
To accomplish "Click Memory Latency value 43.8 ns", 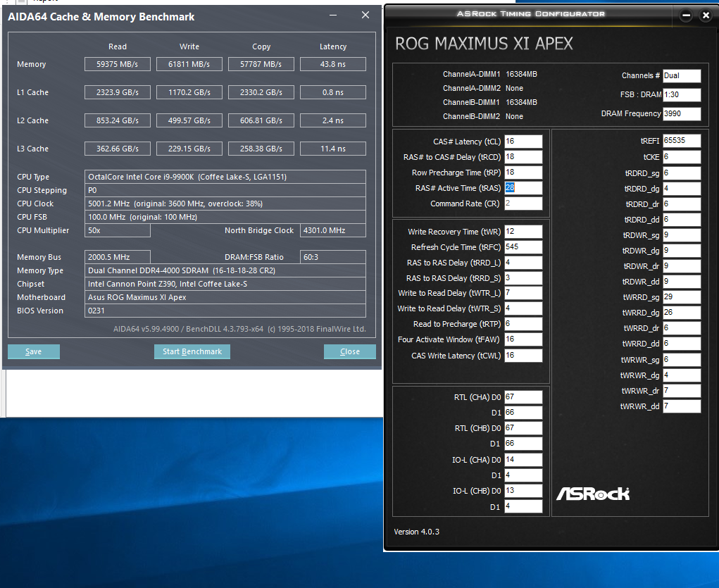I will click(333, 64).
